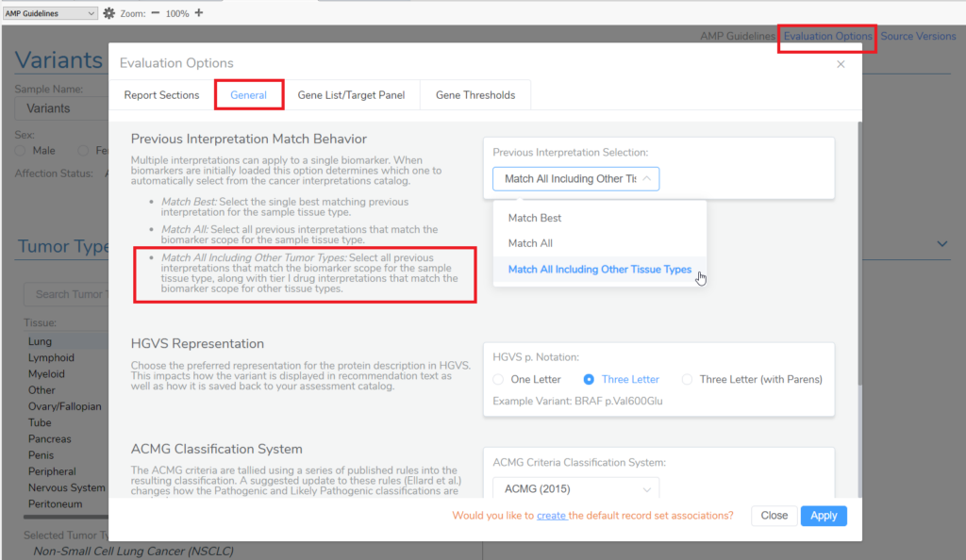Choose Match All Including Other Tissue Types
The height and width of the screenshot is (560, 966).
coord(600,269)
